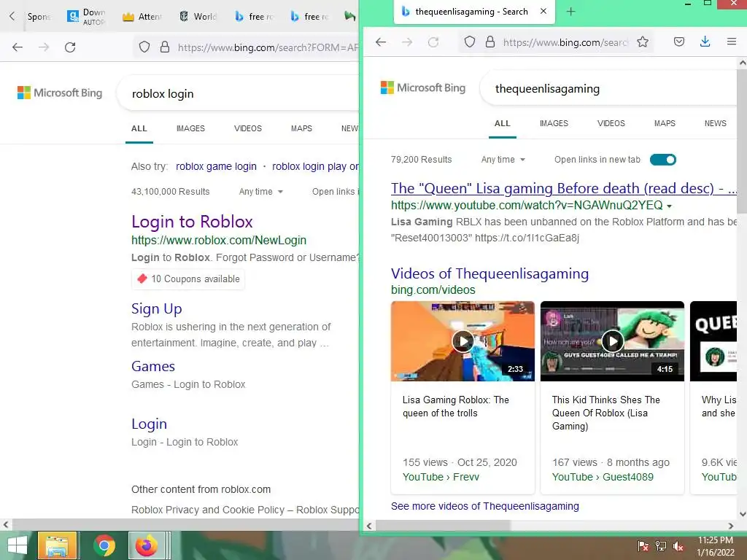Expand Any time filter in left window
This screenshot has width=747, height=560.
[x=261, y=192]
